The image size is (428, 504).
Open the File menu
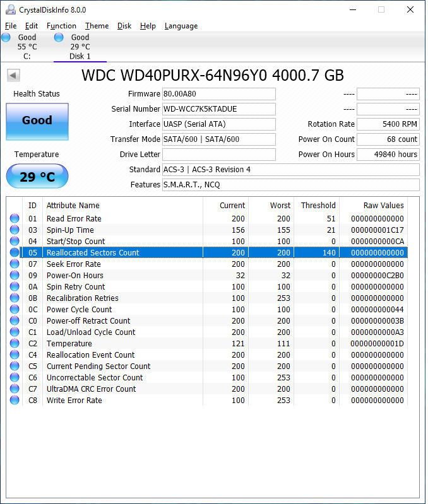[11, 26]
